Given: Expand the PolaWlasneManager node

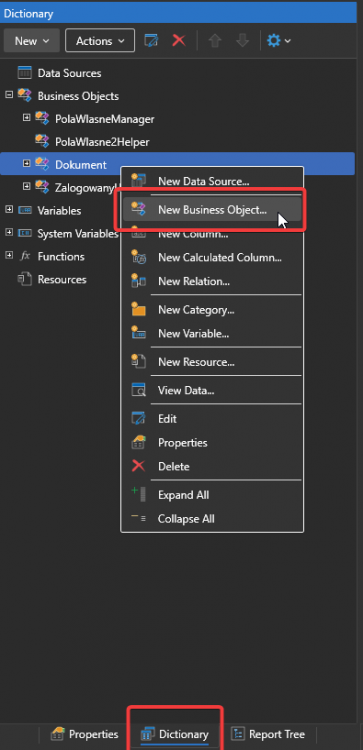Looking at the screenshot, I should (27, 118).
